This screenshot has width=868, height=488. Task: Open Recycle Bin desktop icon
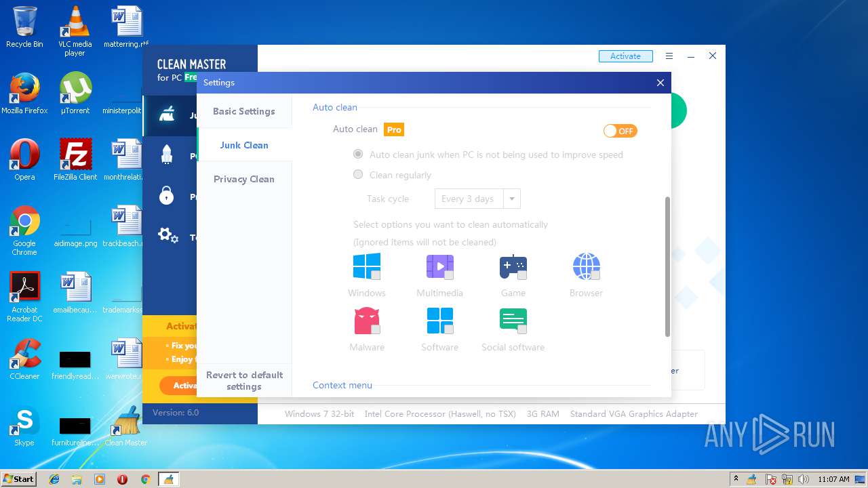coord(24,28)
